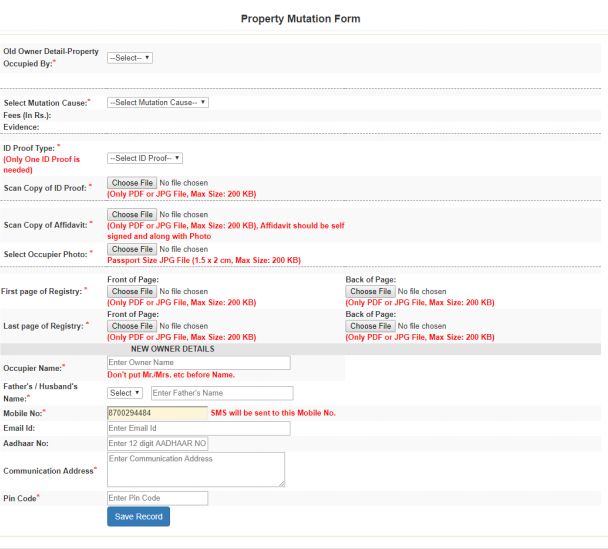The height and width of the screenshot is (549, 608).
Task: Open the Property Occupied By dropdown
Action: [x=129, y=58]
